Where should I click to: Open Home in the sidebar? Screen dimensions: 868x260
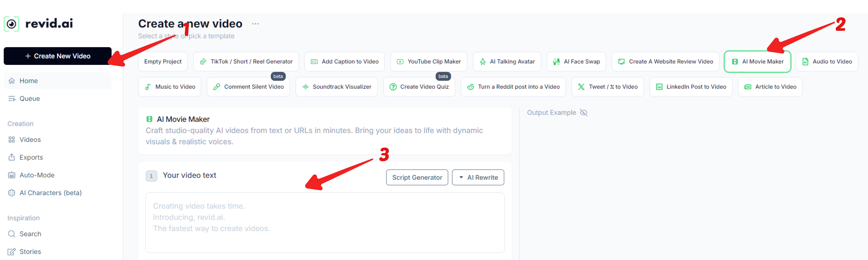[28, 81]
